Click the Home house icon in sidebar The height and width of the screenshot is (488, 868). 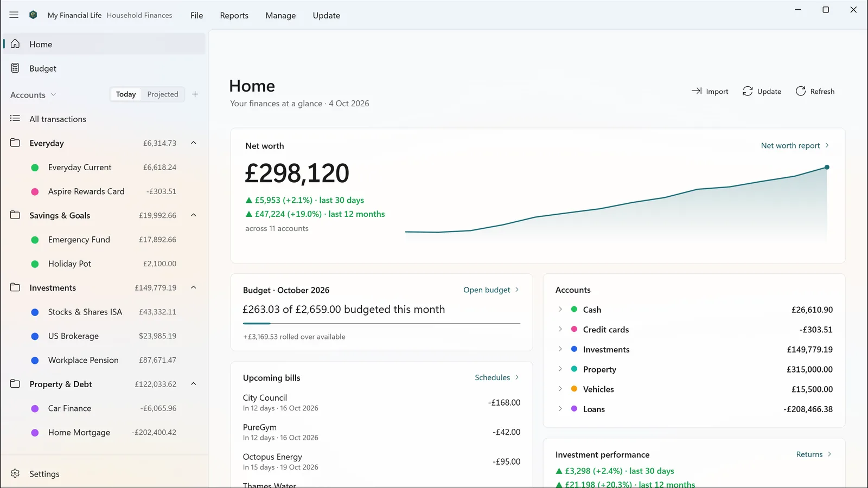pyautogui.click(x=15, y=44)
